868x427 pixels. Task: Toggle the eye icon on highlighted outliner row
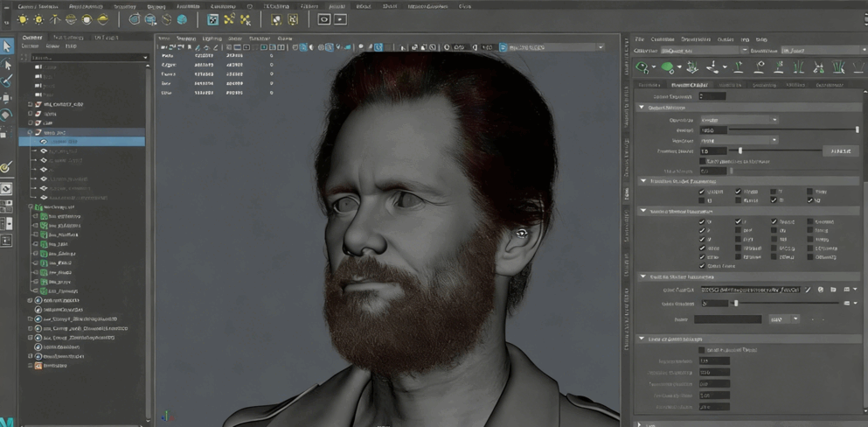click(x=44, y=141)
